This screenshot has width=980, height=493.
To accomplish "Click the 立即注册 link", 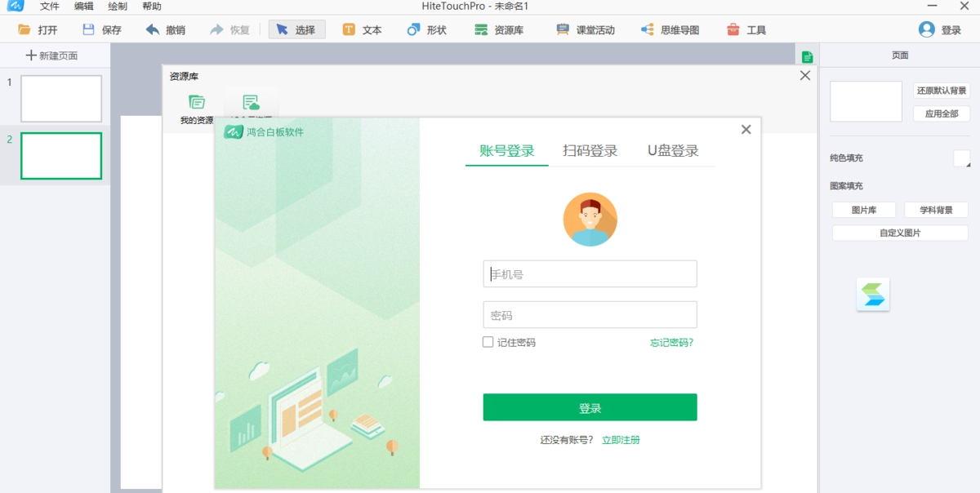I will (x=621, y=440).
